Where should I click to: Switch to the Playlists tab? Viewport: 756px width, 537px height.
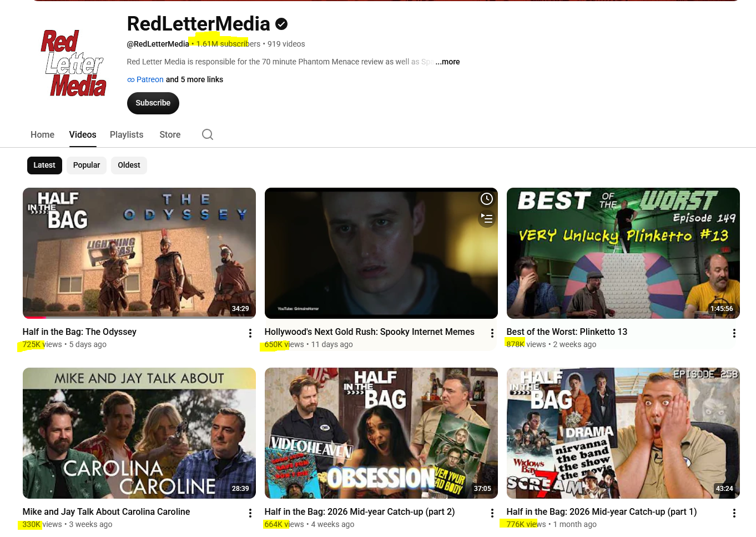(127, 134)
